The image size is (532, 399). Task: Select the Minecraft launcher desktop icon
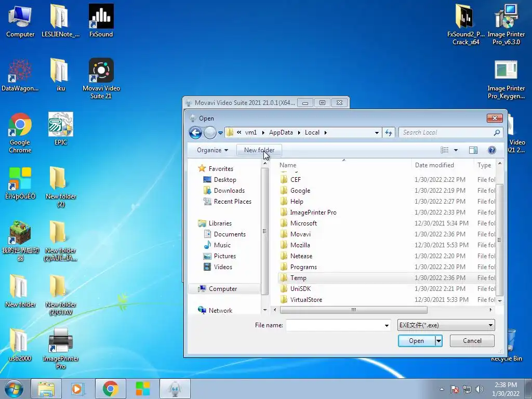coord(20,241)
